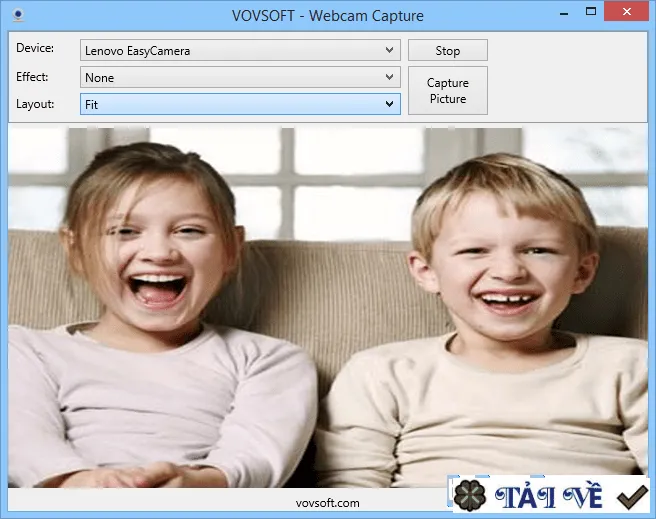Click the checkmark icon after TẢI VỀ
Image resolution: width=656 pixels, height=519 pixels.
coord(632,497)
